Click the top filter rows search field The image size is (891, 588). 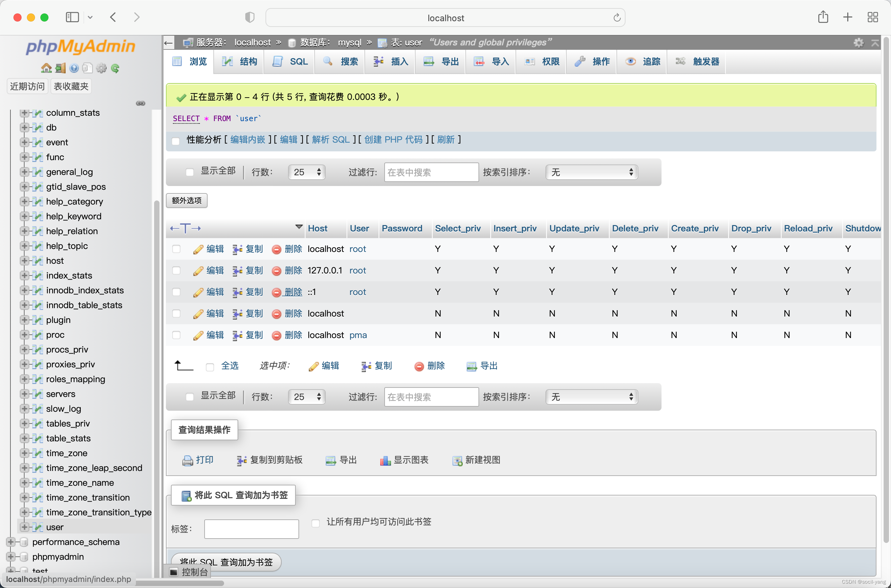tap(431, 172)
